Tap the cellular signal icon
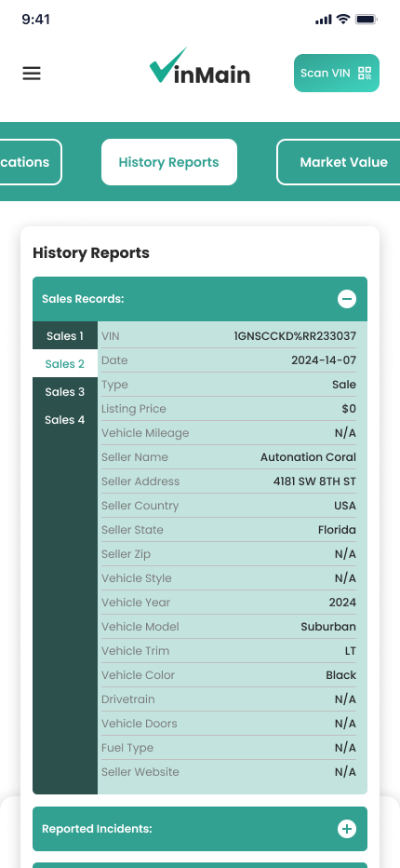Screen dimensions: 400x868 pyautogui.click(x=323, y=20)
